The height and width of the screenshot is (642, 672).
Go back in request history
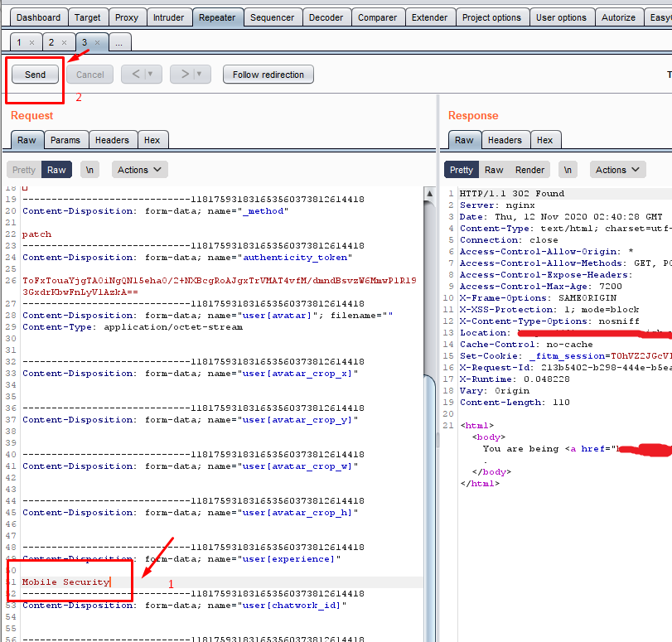[135, 75]
